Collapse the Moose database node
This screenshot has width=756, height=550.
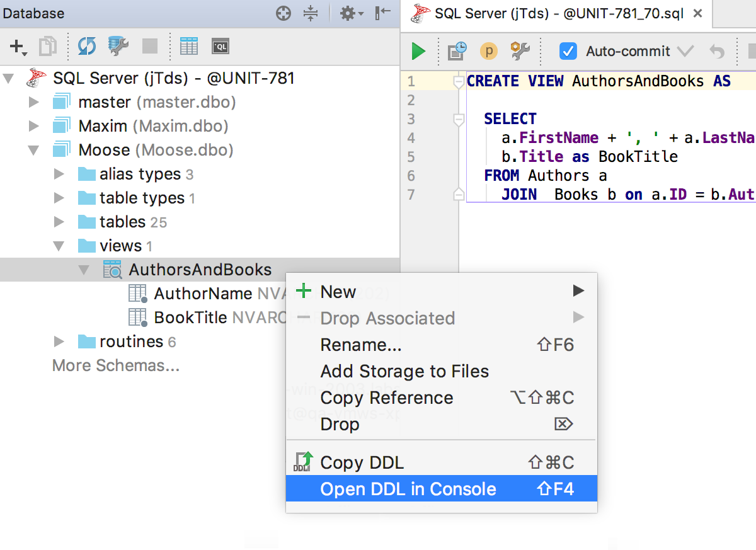tap(33, 151)
